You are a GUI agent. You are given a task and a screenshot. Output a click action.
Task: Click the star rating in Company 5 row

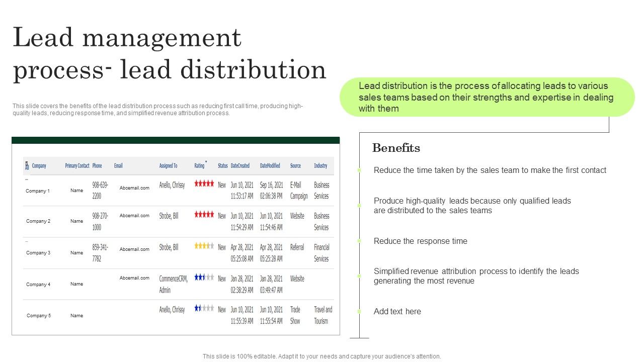[204, 309]
